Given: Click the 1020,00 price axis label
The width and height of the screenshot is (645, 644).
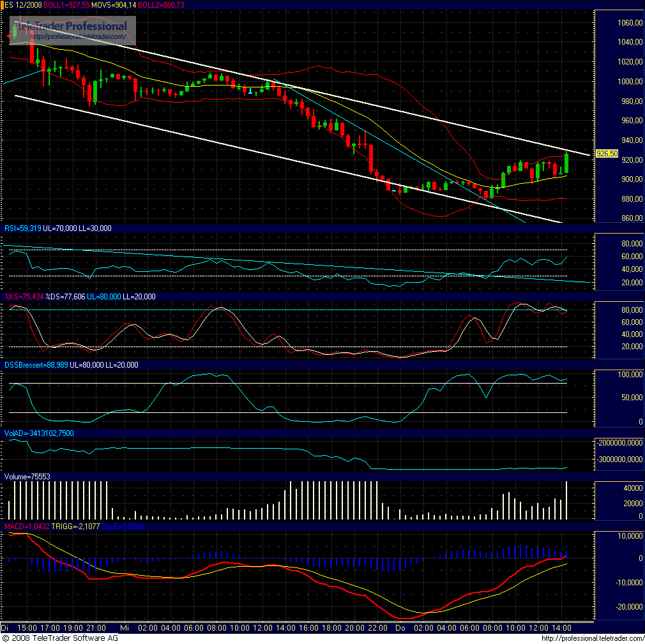Looking at the screenshot, I should (x=630, y=62).
